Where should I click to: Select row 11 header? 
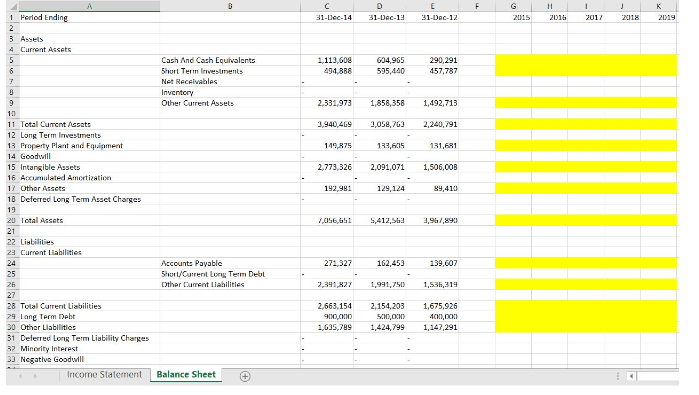(x=12, y=124)
